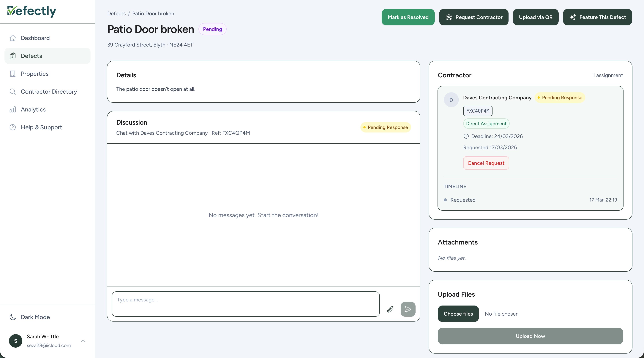Click Upload via QR

point(536,17)
